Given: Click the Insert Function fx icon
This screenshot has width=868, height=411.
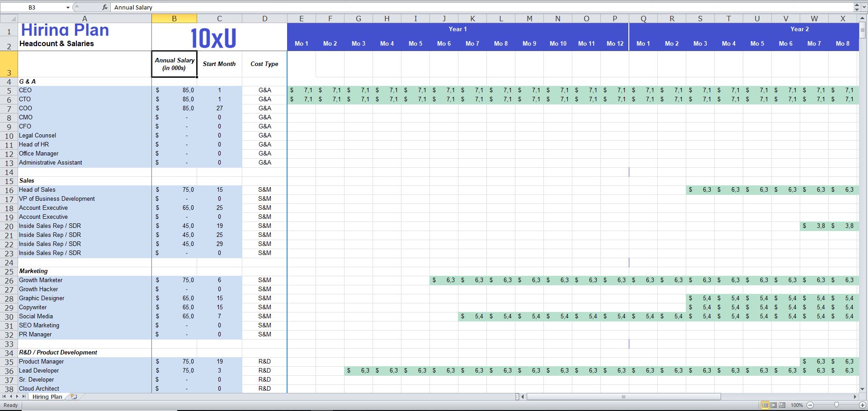Looking at the screenshot, I should click(105, 7).
